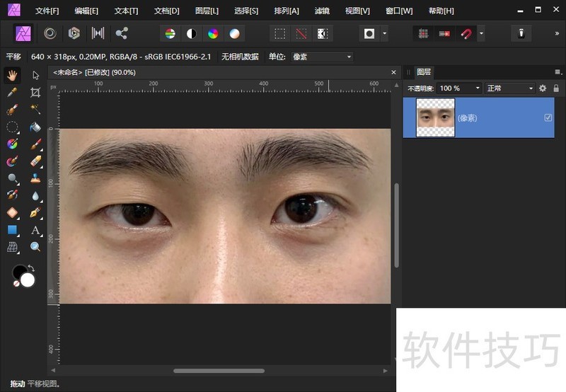Select the 图层 panel tab
The height and width of the screenshot is (392, 566).
[423, 72]
